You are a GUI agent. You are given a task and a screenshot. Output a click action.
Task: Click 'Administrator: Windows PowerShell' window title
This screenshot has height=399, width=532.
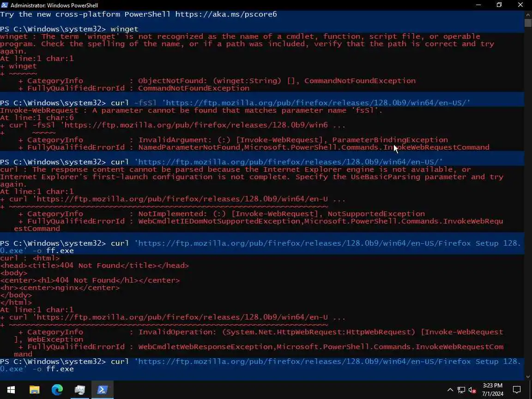(54, 6)
